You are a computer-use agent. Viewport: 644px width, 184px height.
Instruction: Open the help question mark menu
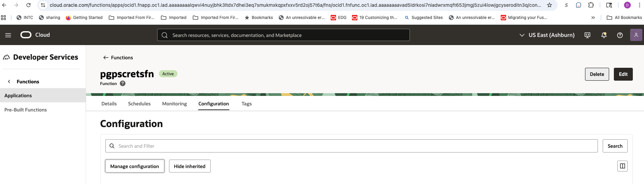click(620, 35)
